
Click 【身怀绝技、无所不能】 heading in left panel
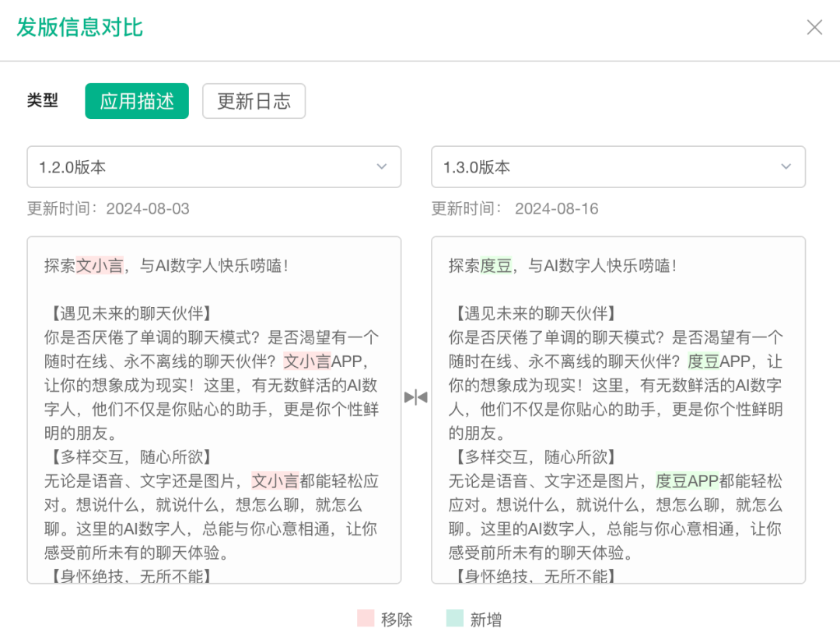coord(131,576)
